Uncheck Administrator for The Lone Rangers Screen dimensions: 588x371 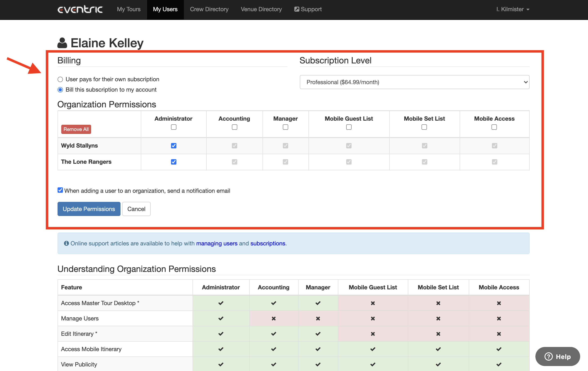coord(173,162)
